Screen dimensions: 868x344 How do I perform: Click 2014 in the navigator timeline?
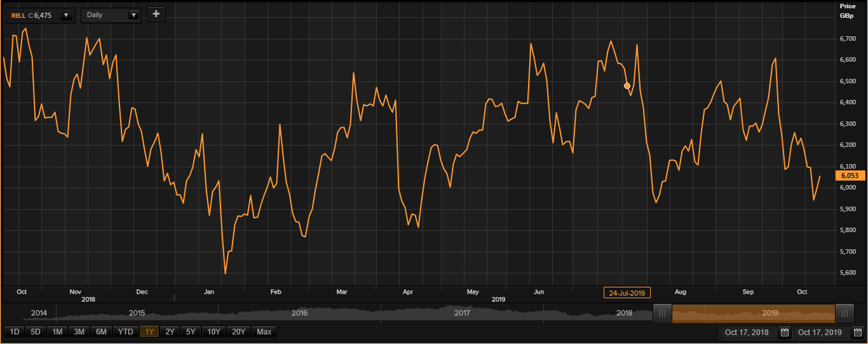pyautogui.click(x=39, y=313)
